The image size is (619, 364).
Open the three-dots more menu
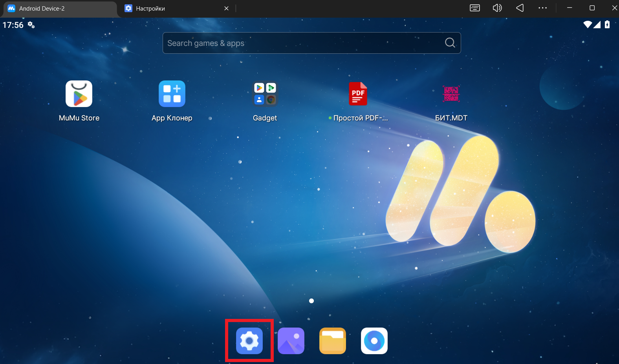pos(542,8)
